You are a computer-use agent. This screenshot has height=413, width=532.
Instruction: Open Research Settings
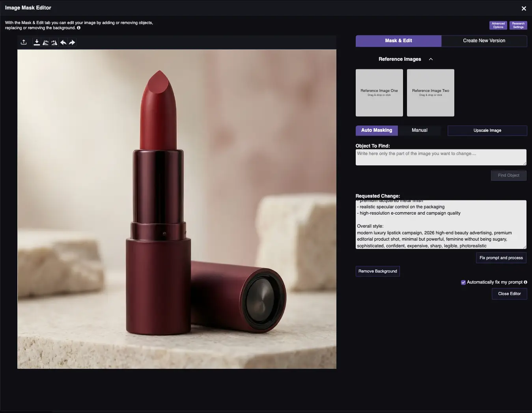click(x=518, y=25)
